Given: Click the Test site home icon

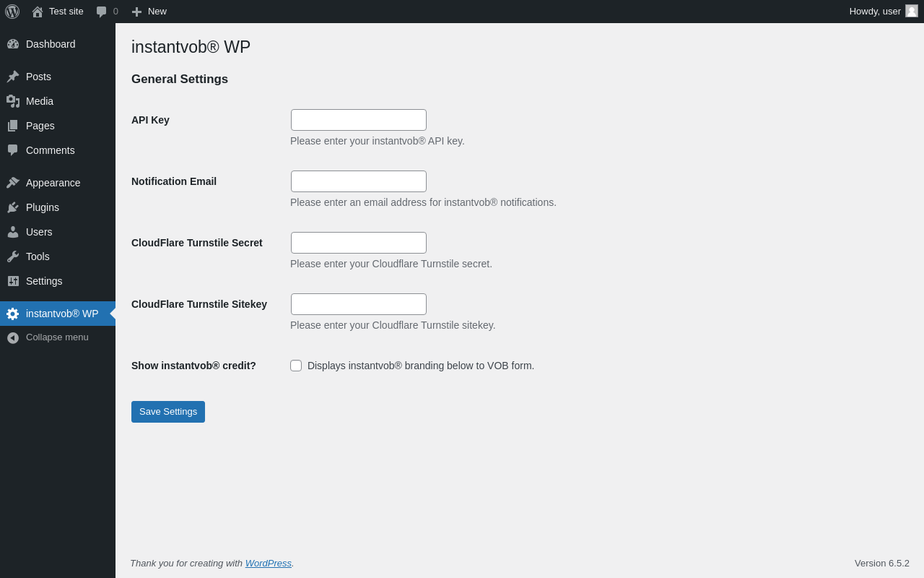Looking at the screenshot, I should (38, 12).
